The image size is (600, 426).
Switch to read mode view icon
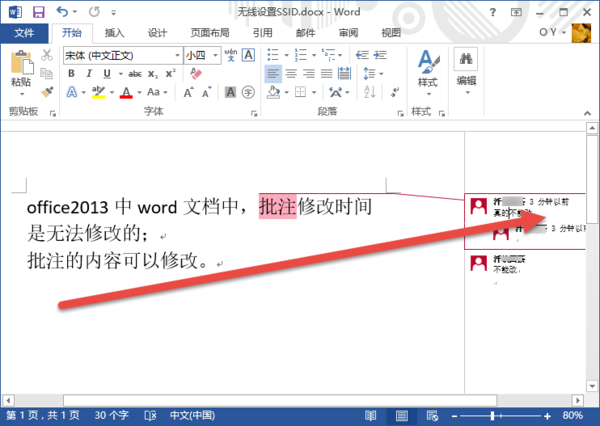pos(370,416)
